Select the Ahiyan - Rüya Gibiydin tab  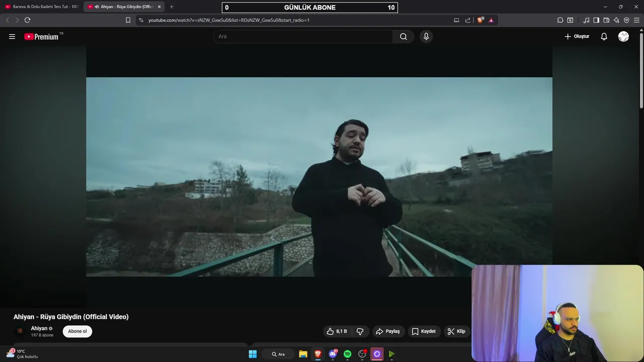(x=123, y=7)
